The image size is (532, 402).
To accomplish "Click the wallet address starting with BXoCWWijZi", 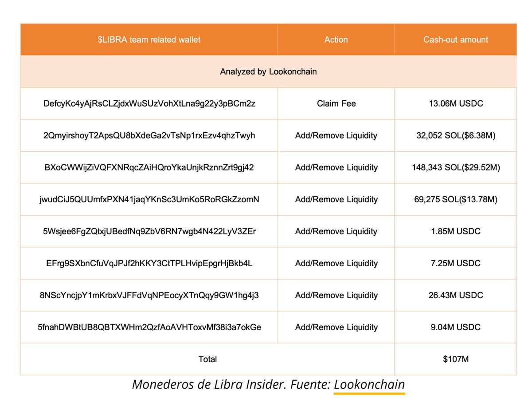I will click(x=149, y=167).
